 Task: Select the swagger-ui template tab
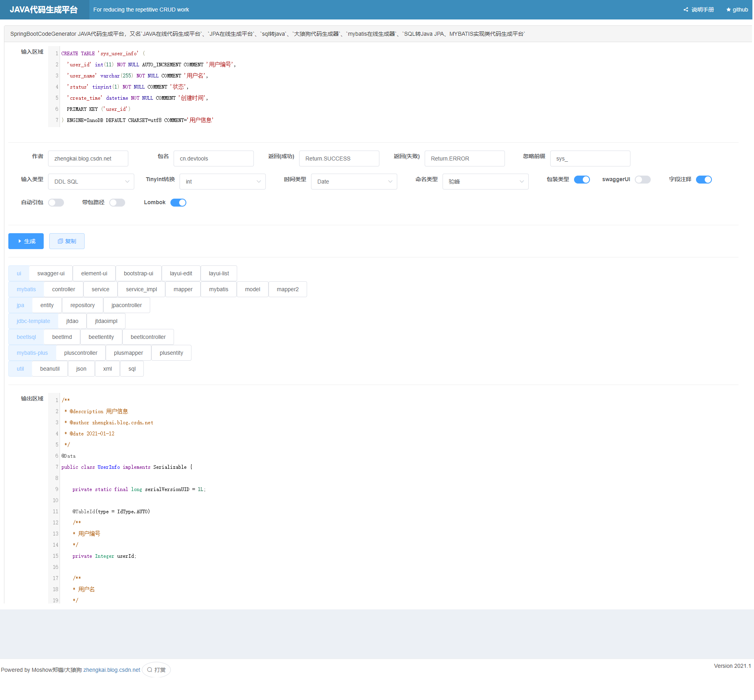(51, 273)
